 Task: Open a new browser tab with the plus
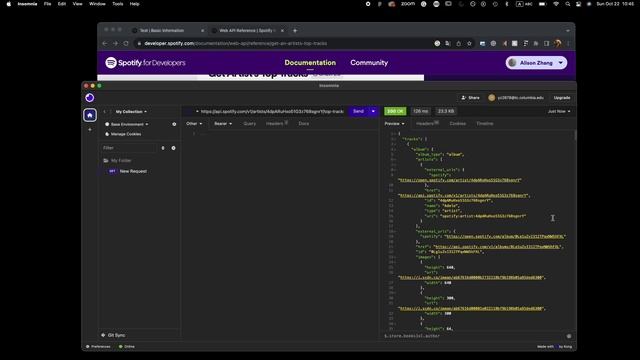(x=295, y=31)
